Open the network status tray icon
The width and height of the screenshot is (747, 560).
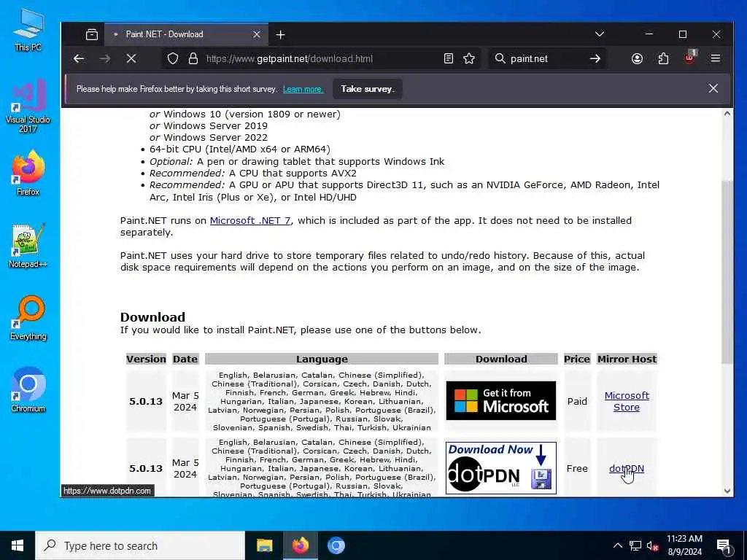click(635, 545)
